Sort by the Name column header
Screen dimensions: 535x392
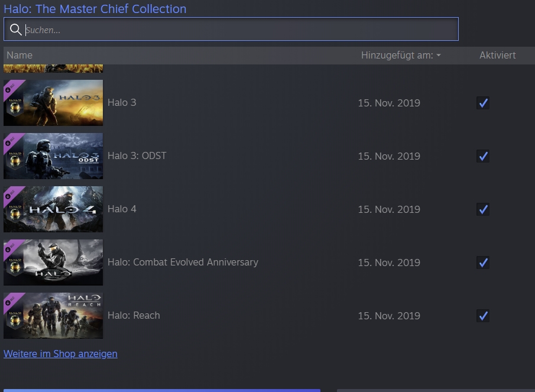20,55
